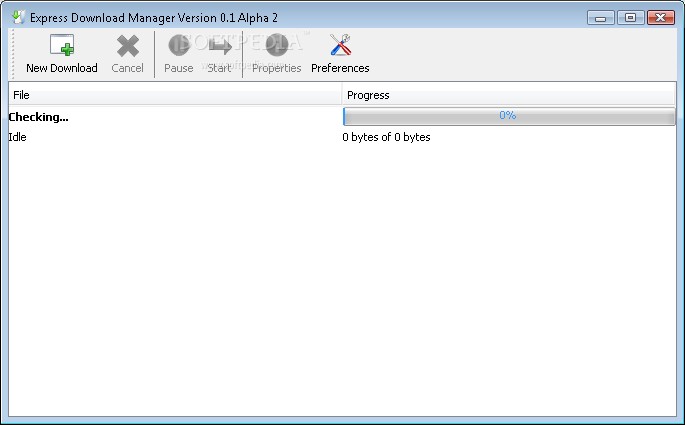This screenshot has width=685, height=425.
Task: Click the toolbar drag handle grip
Action: [x=13, y=54]
